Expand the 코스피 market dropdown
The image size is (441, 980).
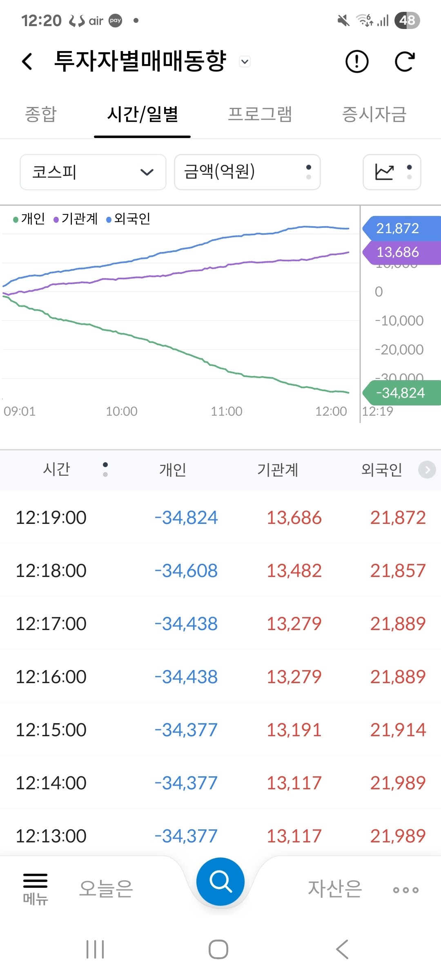click(x=93, y=172)
